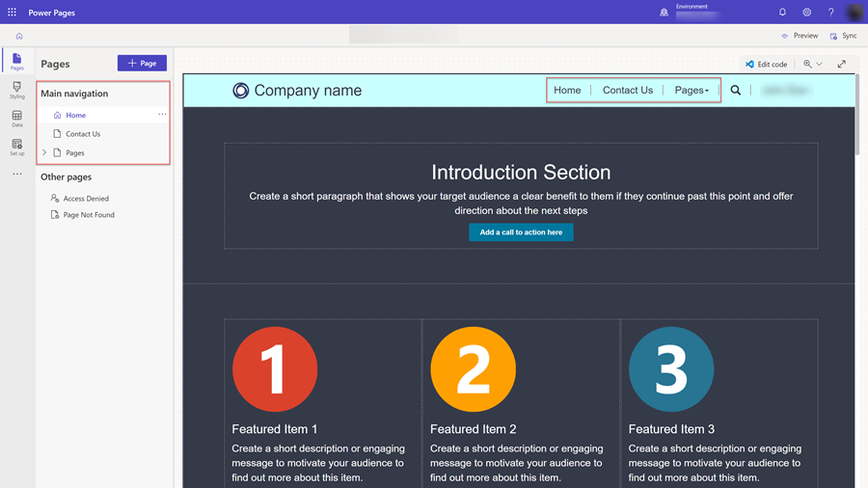Click the Power Pages title
This screenshot has width=868, height=488.
[x=51, y=13]
